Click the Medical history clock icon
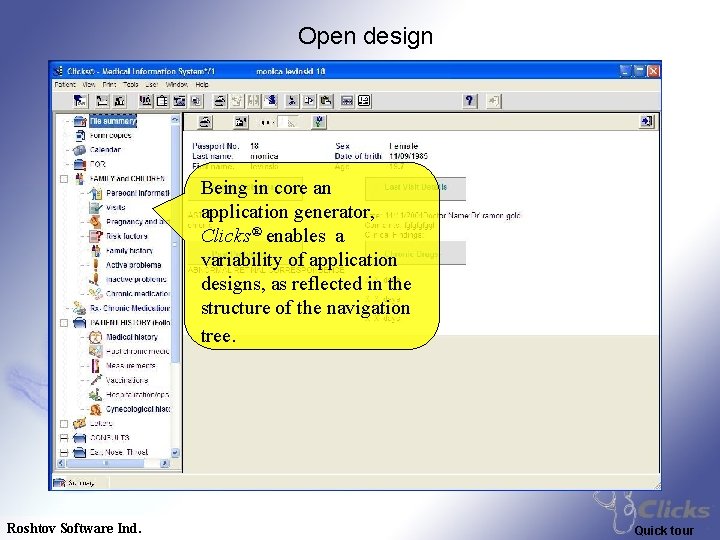 (95, 337)
